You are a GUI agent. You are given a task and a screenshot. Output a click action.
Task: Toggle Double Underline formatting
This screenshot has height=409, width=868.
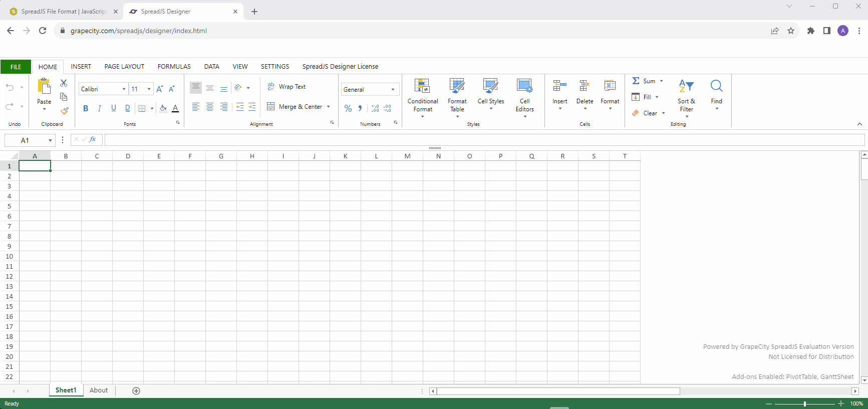point(128,108)
